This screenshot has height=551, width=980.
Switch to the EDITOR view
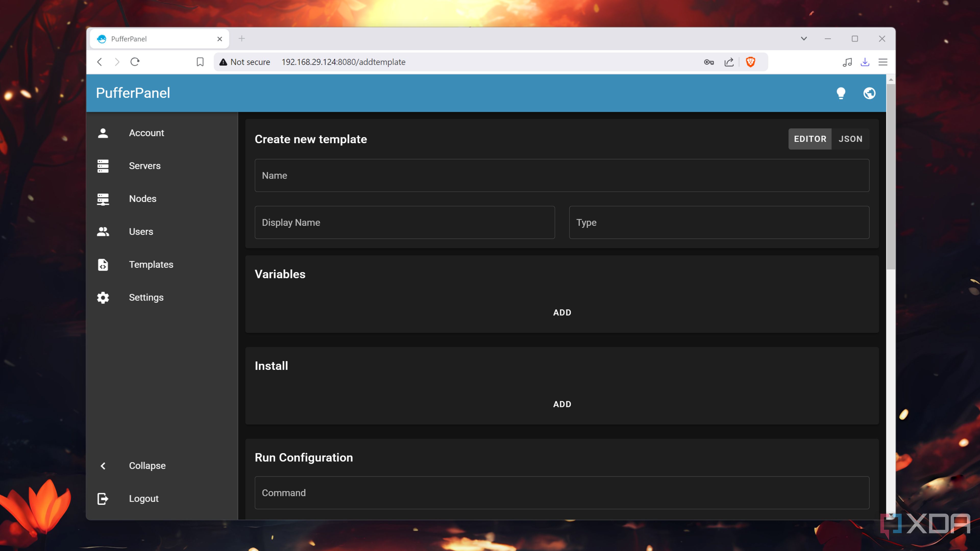[810, 139]
